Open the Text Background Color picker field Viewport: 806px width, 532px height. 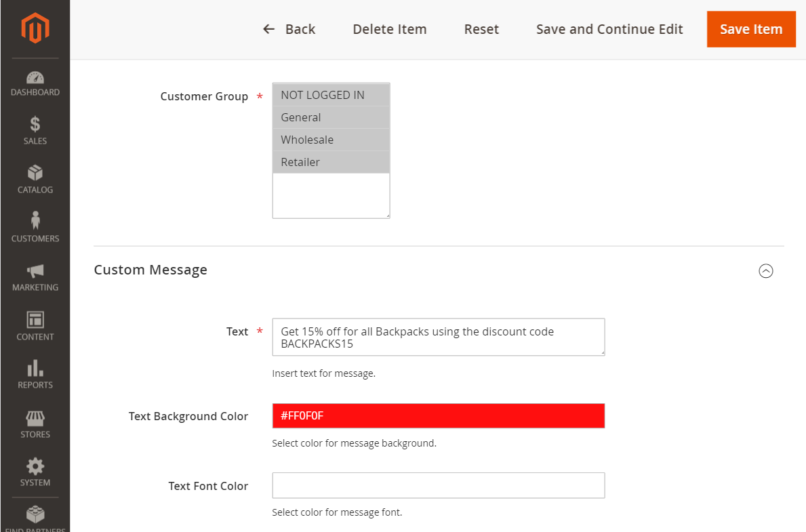coord(438,416)
